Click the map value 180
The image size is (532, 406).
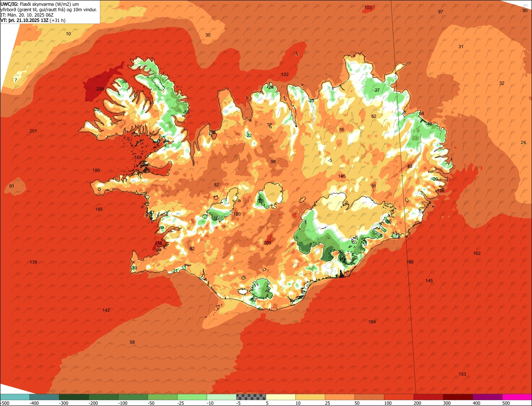(x=96, y=171)
